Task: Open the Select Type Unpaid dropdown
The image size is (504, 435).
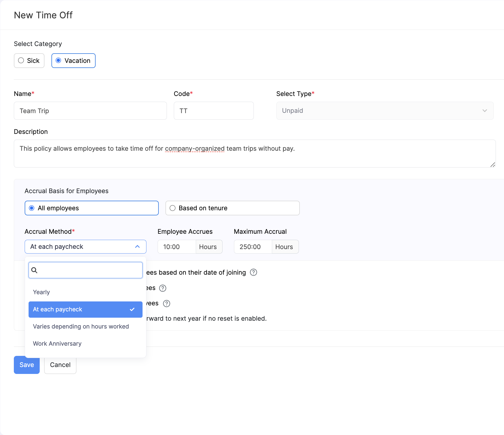Action: click(x=385, y=111)
